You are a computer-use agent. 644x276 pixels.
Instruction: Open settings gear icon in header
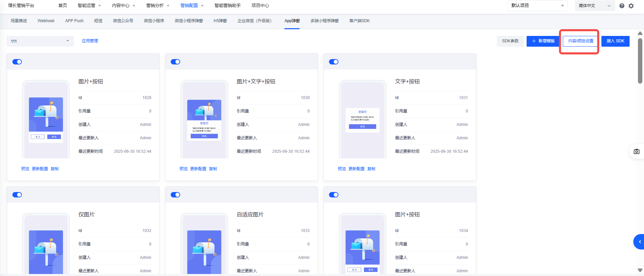(x=631, y=6)
